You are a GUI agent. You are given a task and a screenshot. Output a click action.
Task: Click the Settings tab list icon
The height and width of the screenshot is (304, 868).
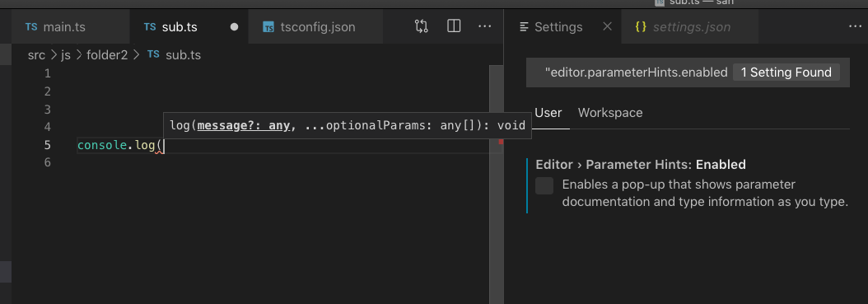(525, 26)
